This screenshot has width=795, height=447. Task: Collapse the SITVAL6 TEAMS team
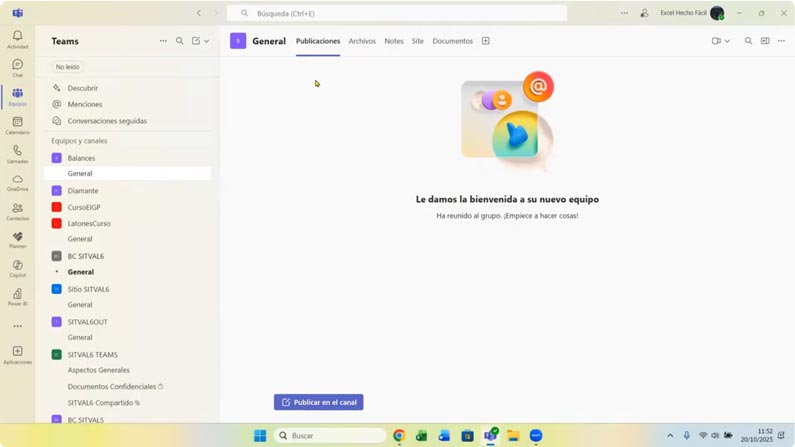pyautogui.click(x=92, y=355)
